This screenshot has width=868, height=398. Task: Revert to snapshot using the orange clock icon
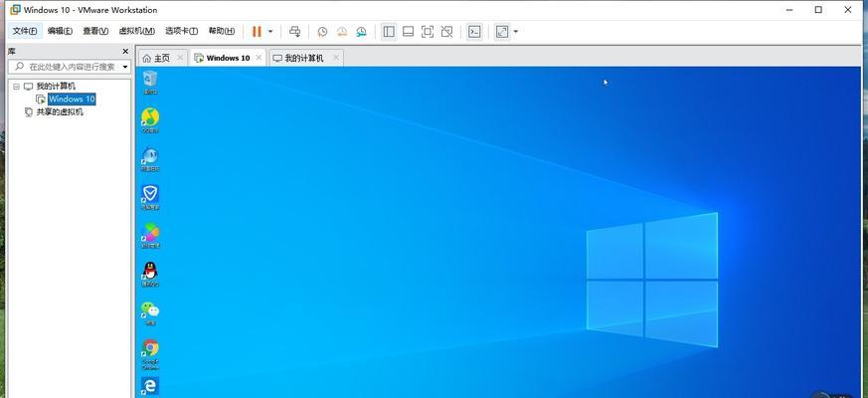coord(342,32)
